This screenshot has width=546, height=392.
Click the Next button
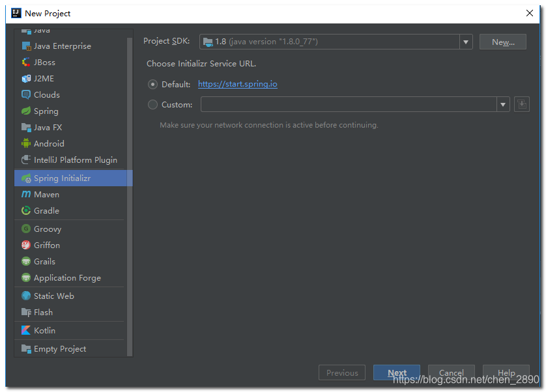click(x=397, y=372)
